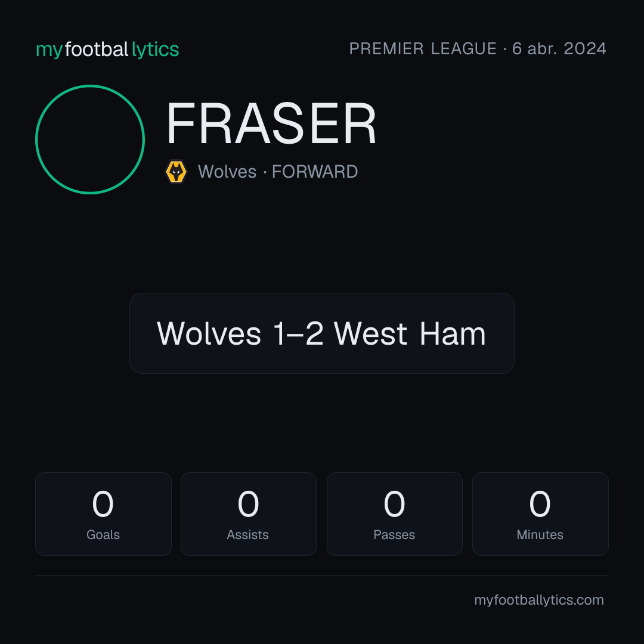Click the zero value above Minutes
The width and height of the screenshot is (644, 644).
point(540,503)
